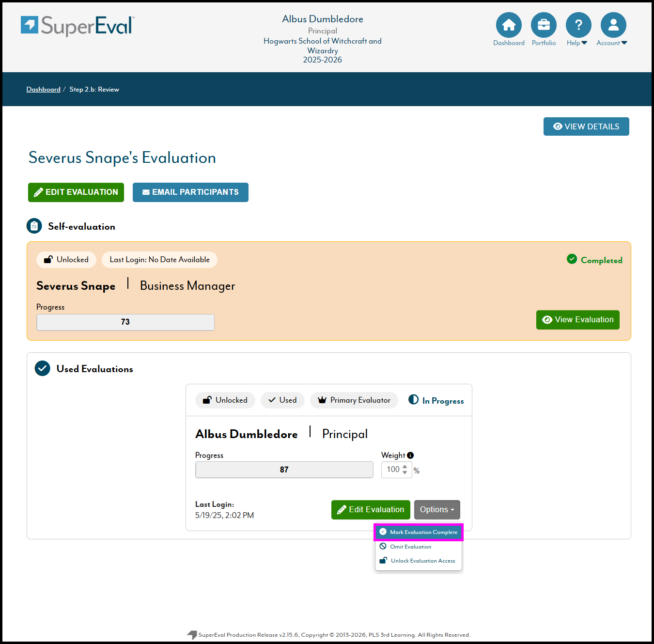Image resolution: width=654 pixels, height=644 pixels.
Task: Expand the Help dropdown arrow
Action: (584, 43)
